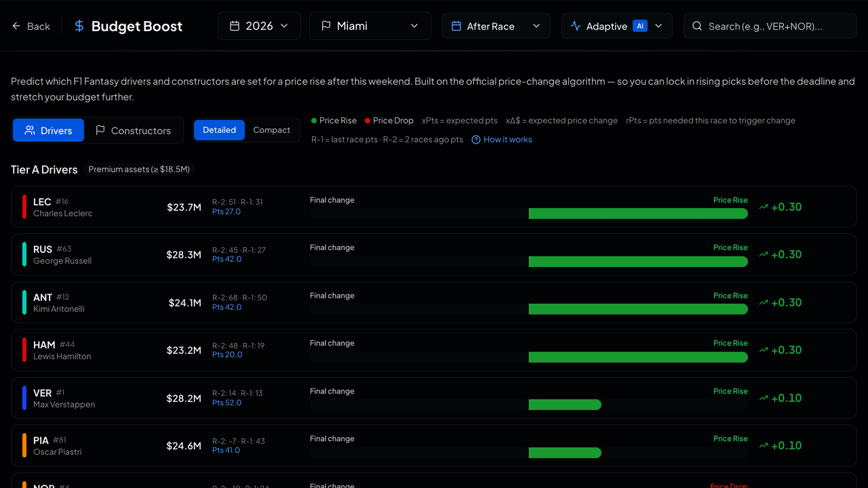Click the activity pulse icon beside Adaptive
The width and height of the screenshot is (868, 488).
click(x=576, y=26)
